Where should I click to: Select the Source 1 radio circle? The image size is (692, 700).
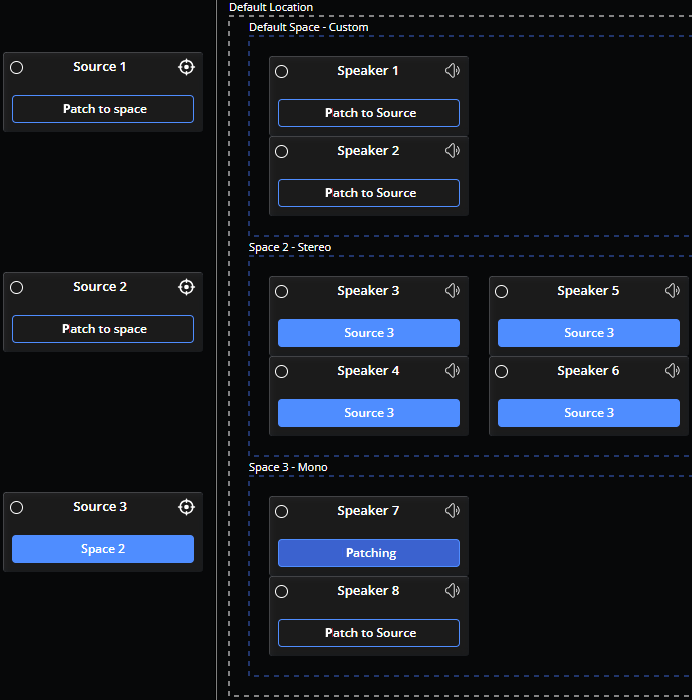tap(17, 67)
